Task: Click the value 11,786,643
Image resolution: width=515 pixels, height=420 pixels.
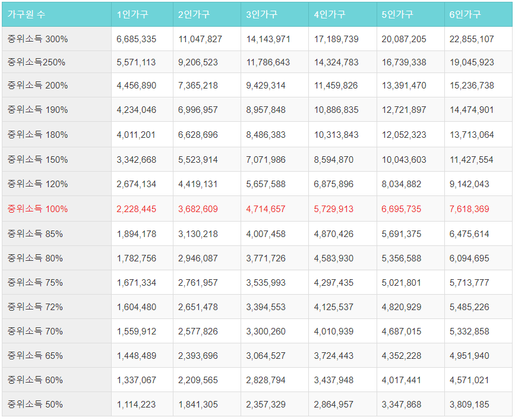Action: click(x=268, y=62)
